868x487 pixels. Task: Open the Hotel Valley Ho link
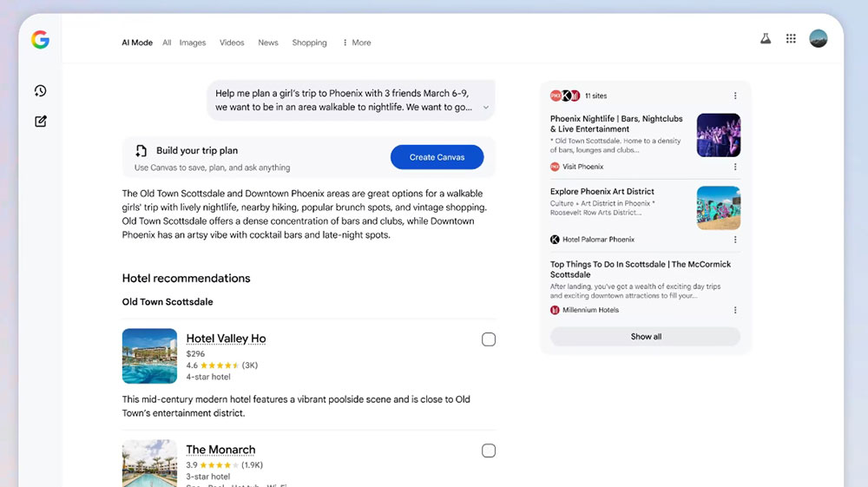click(x=226, y=339)
